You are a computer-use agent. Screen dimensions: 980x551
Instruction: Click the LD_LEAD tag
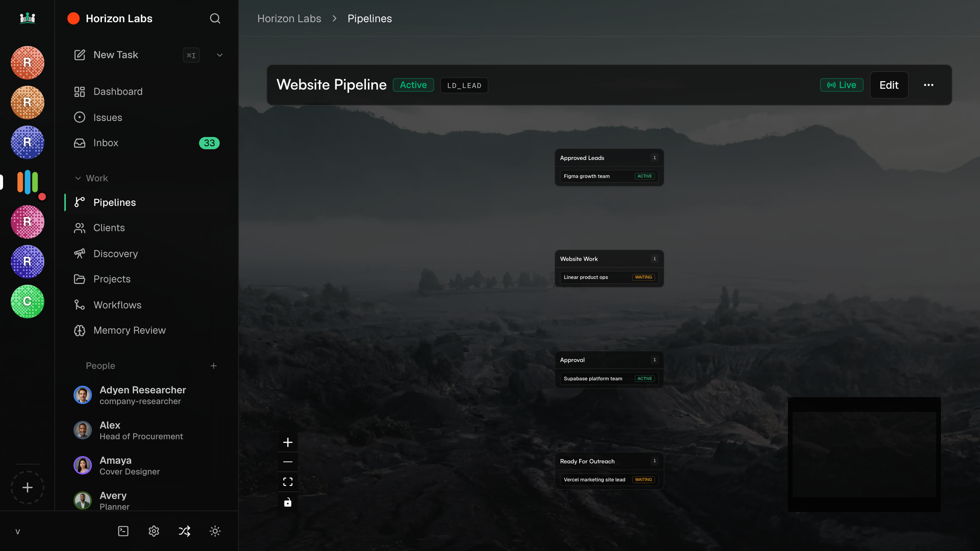click(464, 85)
